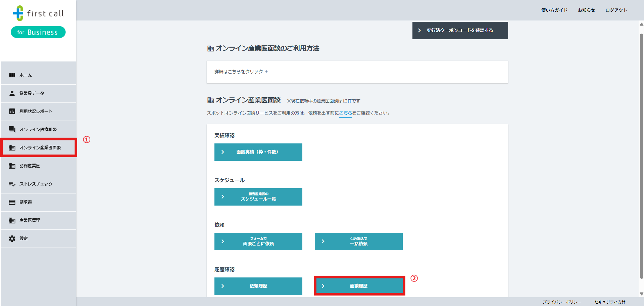The width and height of the screenshot is (644, 306).
Task: Click the こちら link in description
Action: (345, 113)
